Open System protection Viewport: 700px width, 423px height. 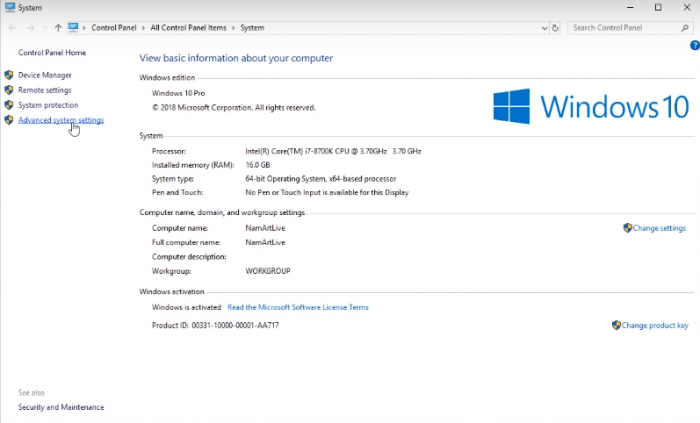[48, 105]
